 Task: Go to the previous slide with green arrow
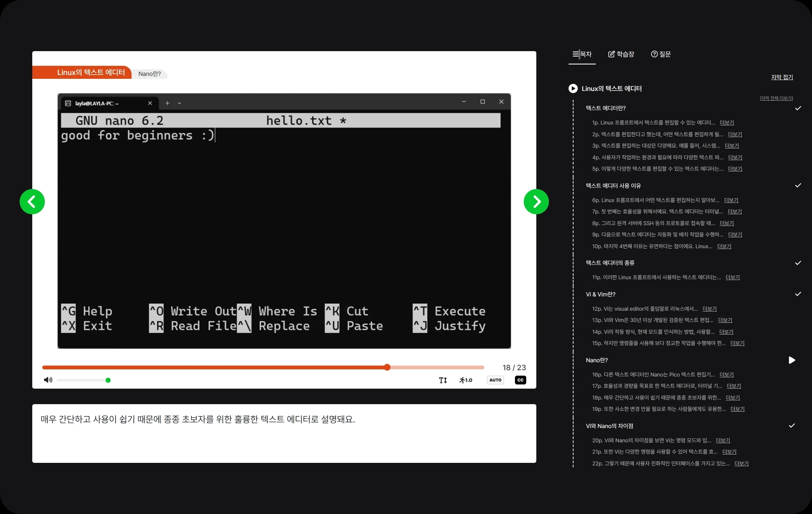(32, 202)
